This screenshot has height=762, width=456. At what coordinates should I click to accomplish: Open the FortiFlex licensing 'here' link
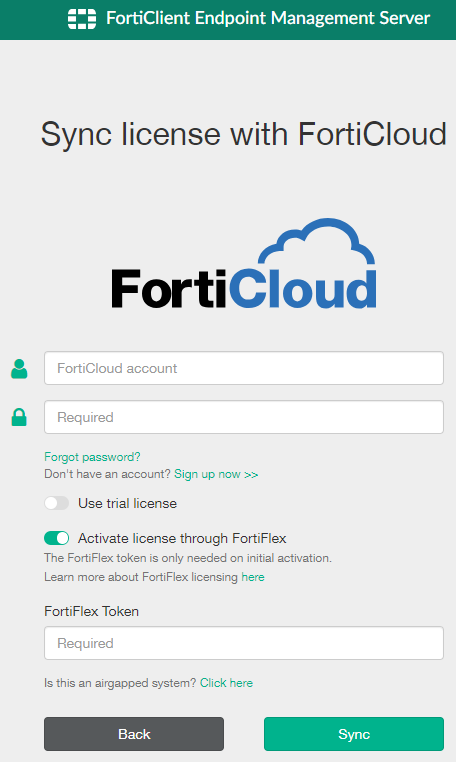point(253,577)
